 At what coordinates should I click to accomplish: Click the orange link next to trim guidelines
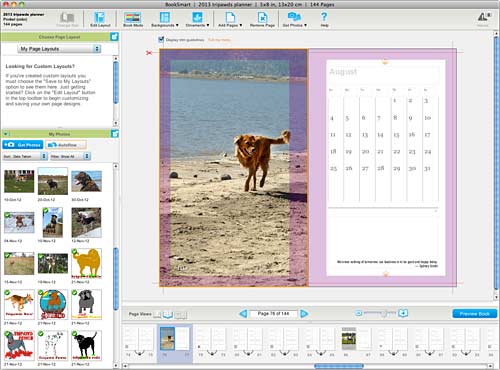pos(219,40)
